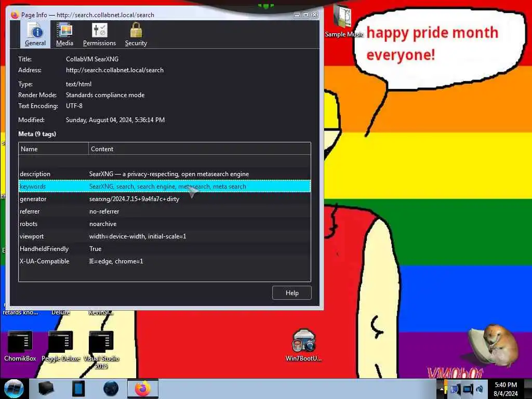The height and width of the screenshot is (399, 532).
Task: Click the text/html type value
Action: (x=79, y=84)
